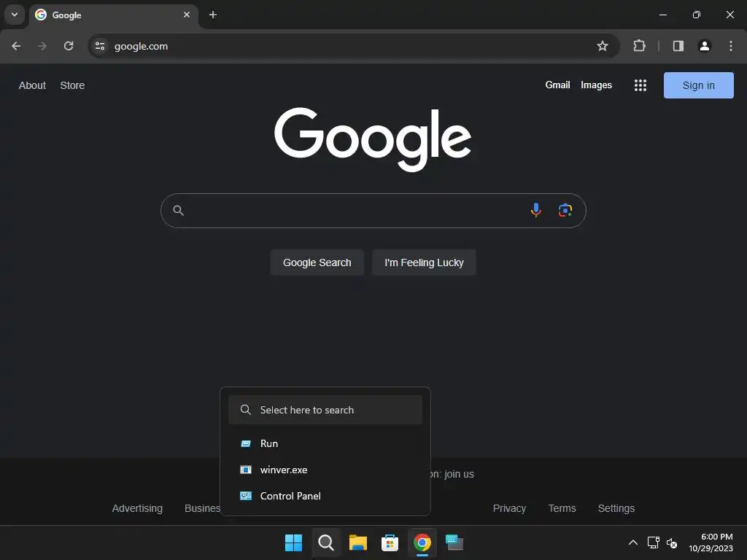Click the Select here to search box
The height and width of the screenshot is (560, 747).
(x=325, y=410)
